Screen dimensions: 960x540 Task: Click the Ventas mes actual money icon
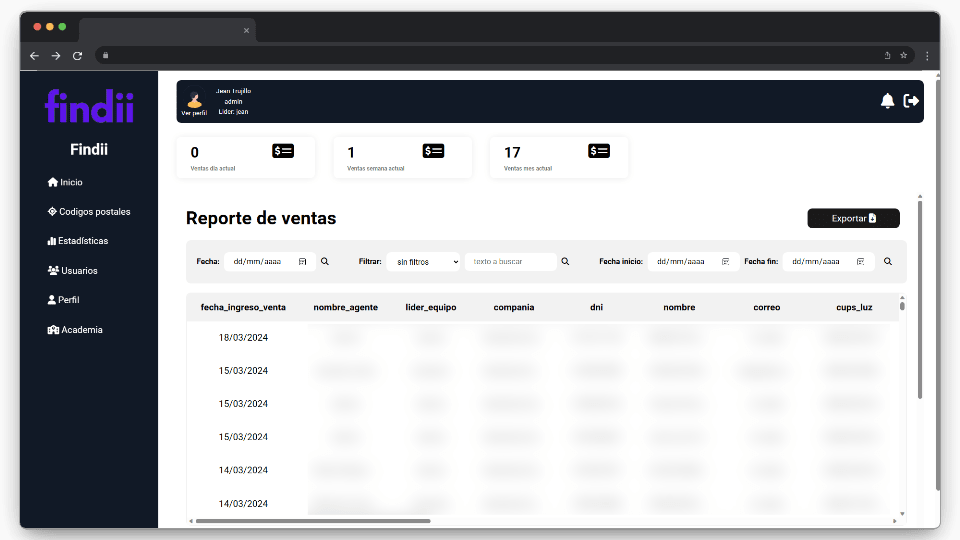pos(599,151)
